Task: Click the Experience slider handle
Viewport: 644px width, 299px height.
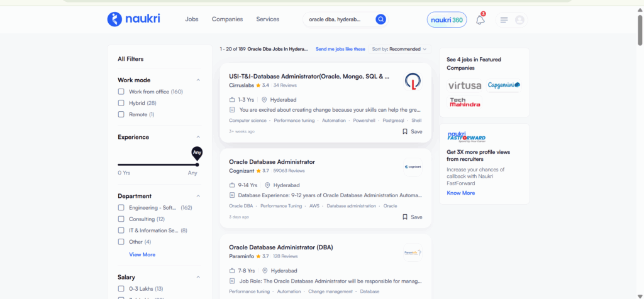Action: [197, 165]
